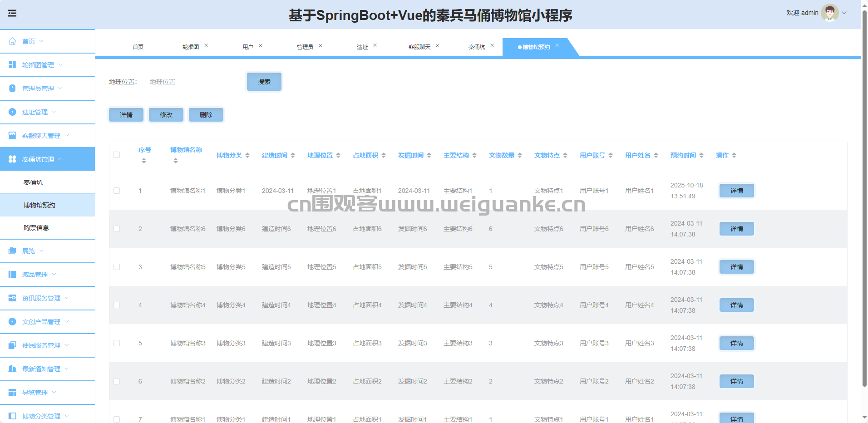Click the admin avatar picture
Screen dimensions: 868x423
[829, 13]
